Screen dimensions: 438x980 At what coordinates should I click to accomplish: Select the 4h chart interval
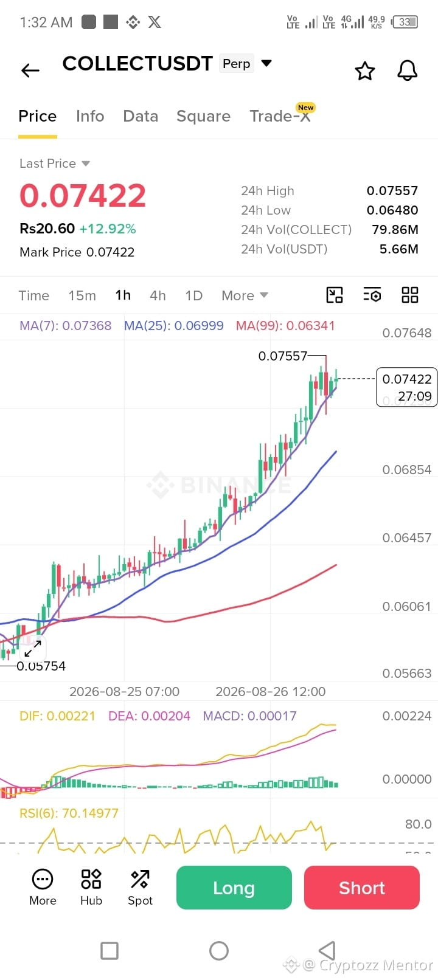pyautogui.click(x=158, y=295)
